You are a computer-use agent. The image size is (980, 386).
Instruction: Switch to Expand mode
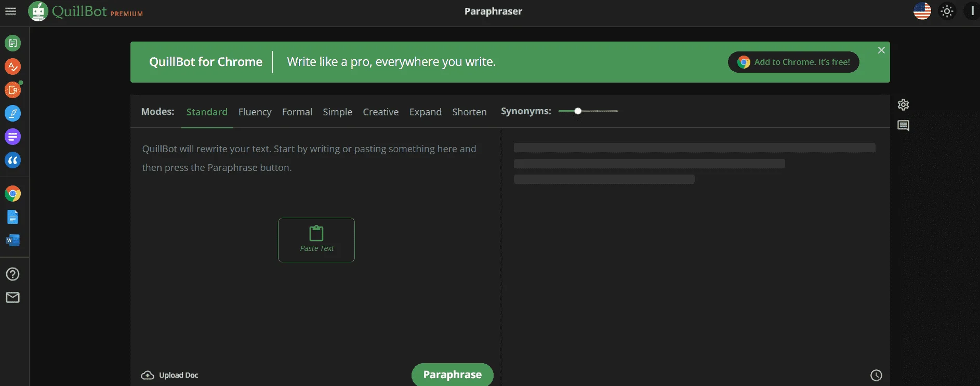coord(426,112)
